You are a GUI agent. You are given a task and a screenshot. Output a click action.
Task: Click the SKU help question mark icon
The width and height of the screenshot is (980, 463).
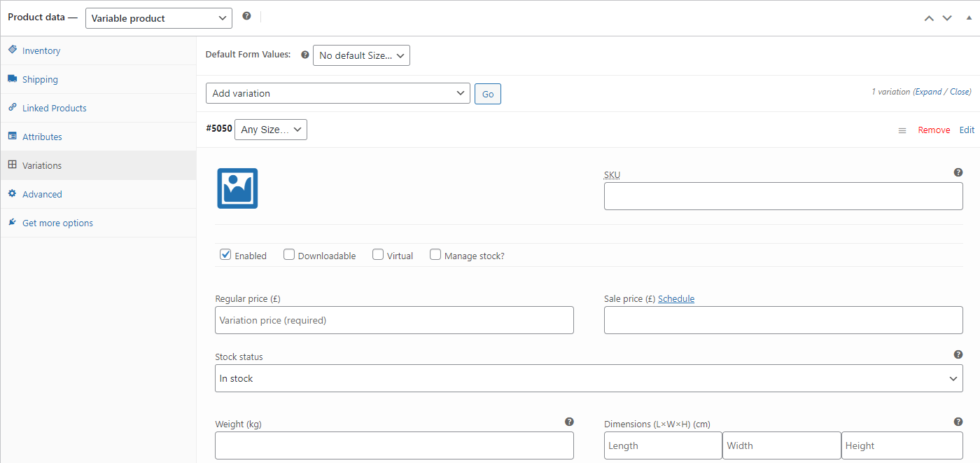[x=958, y=172]
